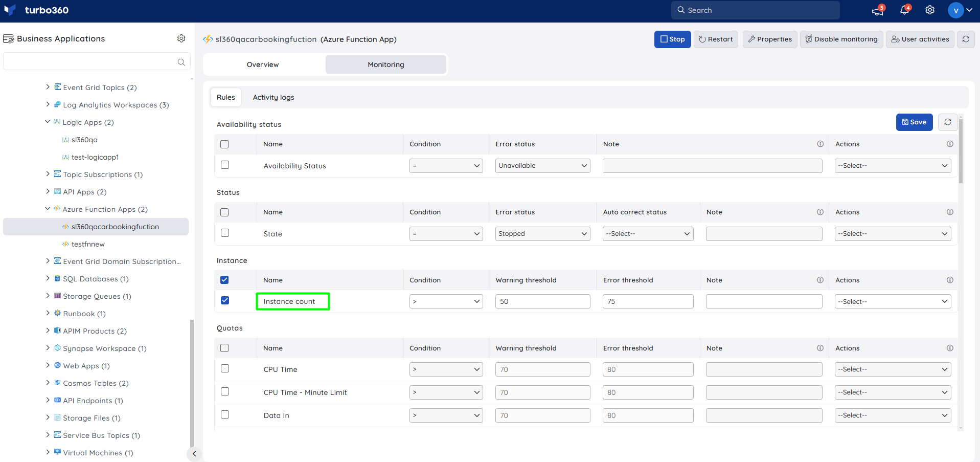Open global settings gear in top bar
This screenshot has height=462, width=980.
(930, 10)
